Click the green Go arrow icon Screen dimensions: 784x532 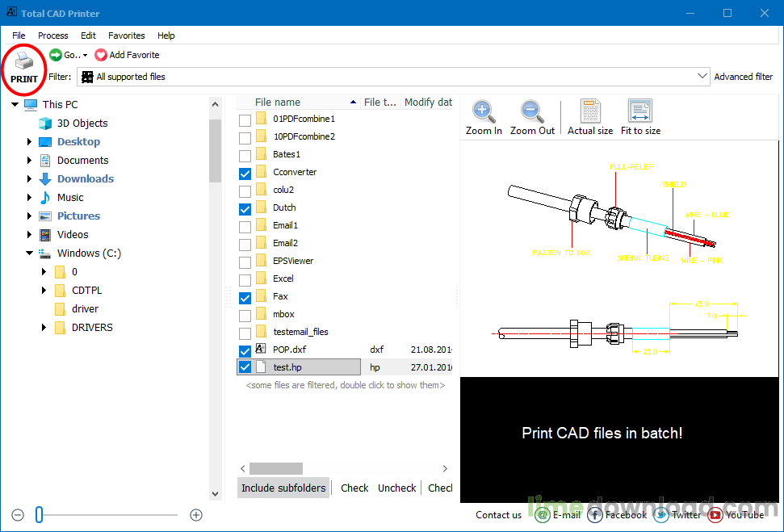coord(56,55)
